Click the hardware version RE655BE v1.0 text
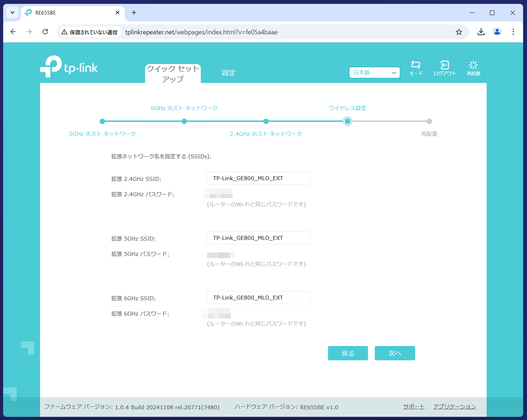Image resolution: width=527 pixels, height=420 pixels. (x=287, y=407)
